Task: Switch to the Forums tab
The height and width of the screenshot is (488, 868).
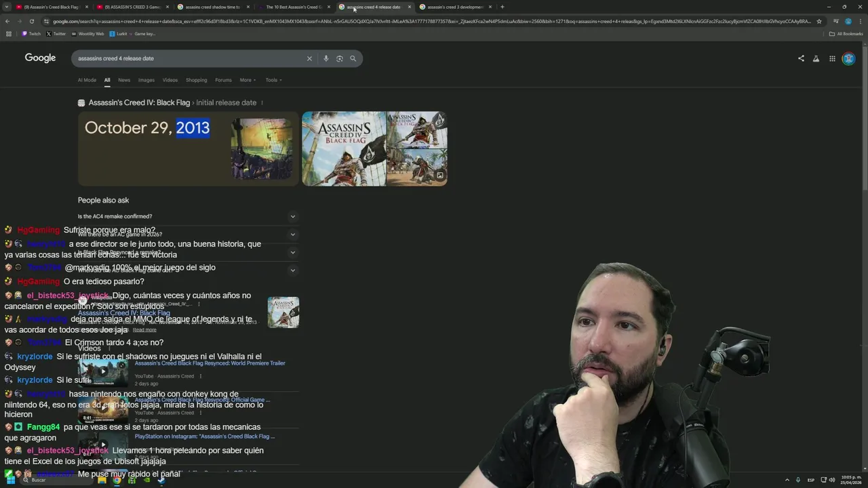Action: (x=223, y=80)
